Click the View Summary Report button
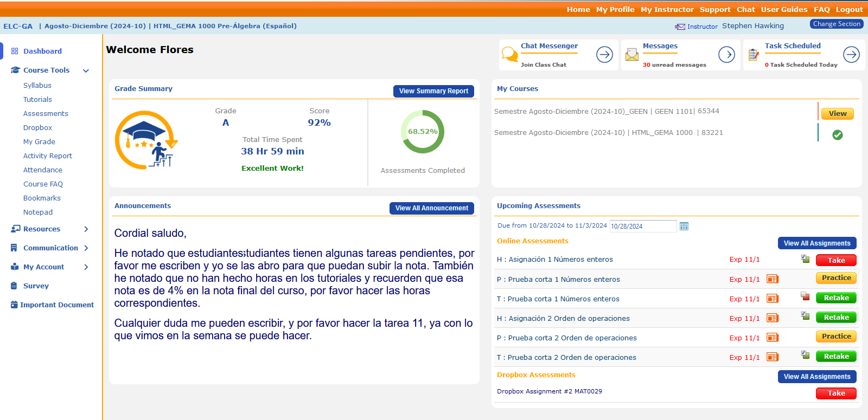This screenshot has width=868, height=420. click(433, 91)
